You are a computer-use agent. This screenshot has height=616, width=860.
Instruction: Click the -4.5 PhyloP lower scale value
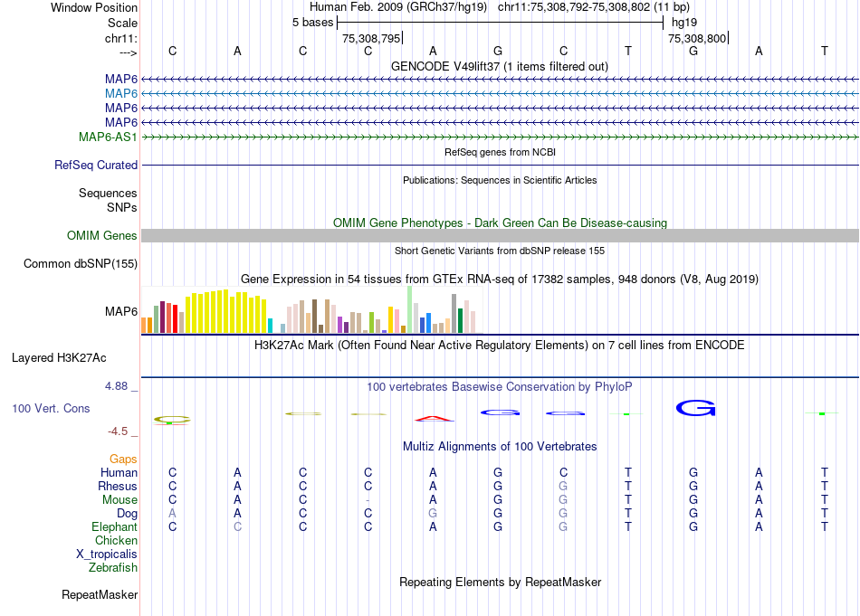tap(118, 431)
